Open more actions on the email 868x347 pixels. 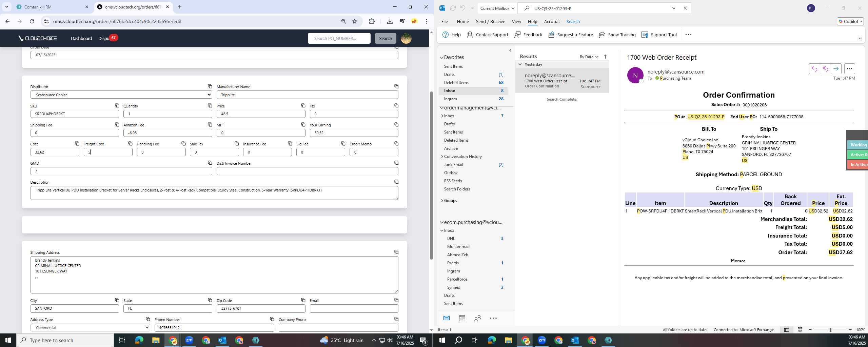pyautogui.click(x=849, y=69)
